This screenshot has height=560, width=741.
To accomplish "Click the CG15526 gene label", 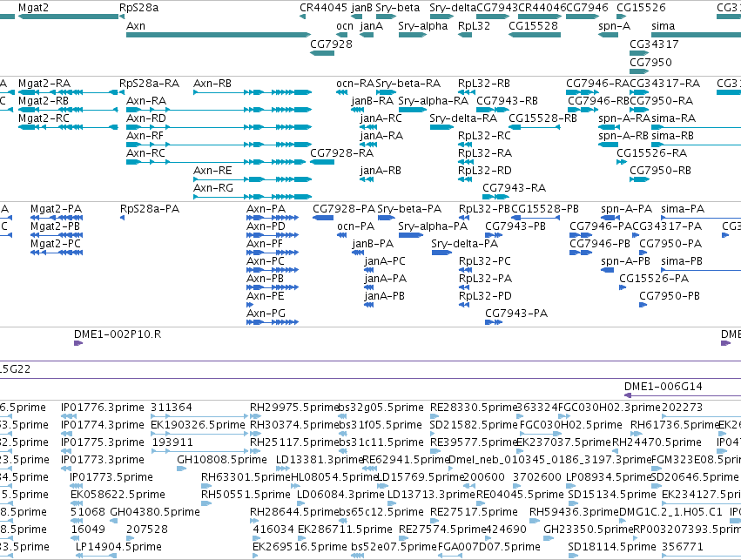I will [x=641, y=8].
